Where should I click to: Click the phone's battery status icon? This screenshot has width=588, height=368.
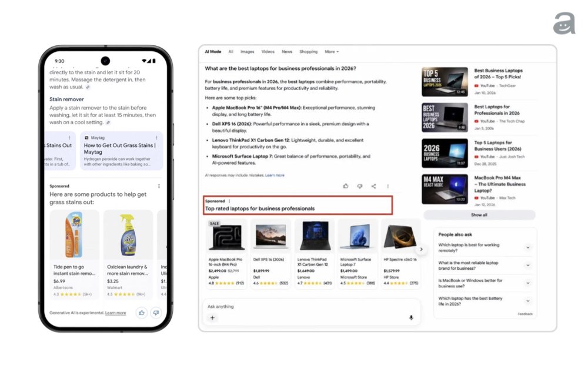click(x=153, y=61)
